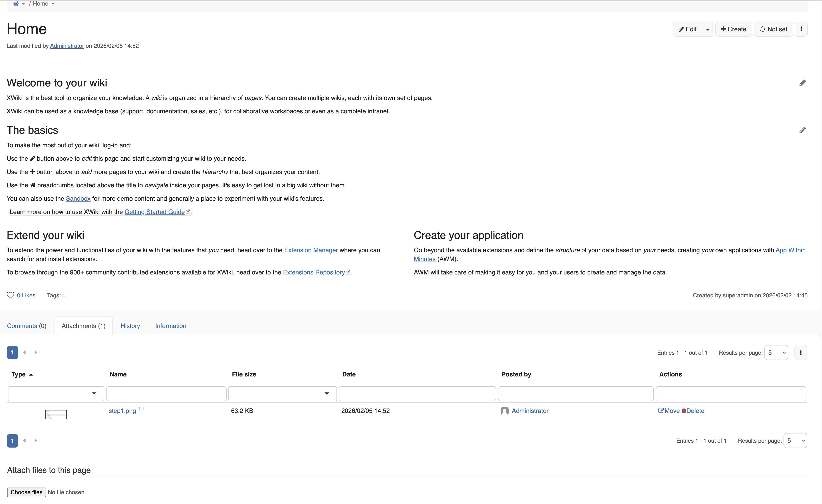Click the Not set notification bell

(x=773, y=29)
